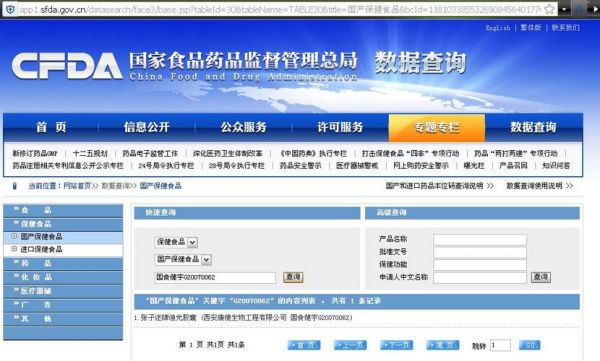Open 网上购药安全警示 link
Viewport: 600px width, 361px height.
pyautogui.click(x=421, y=166)
